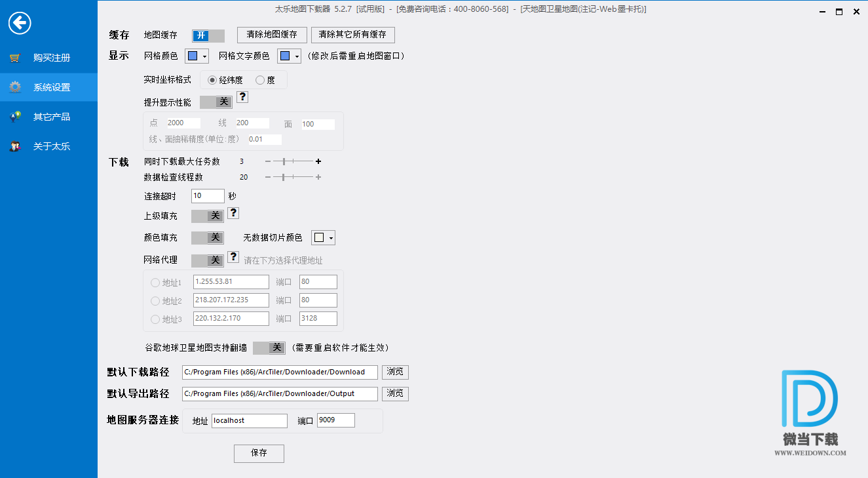Click 地址1 port field 80
The image size is (868, 478).
tap(318, 282)
